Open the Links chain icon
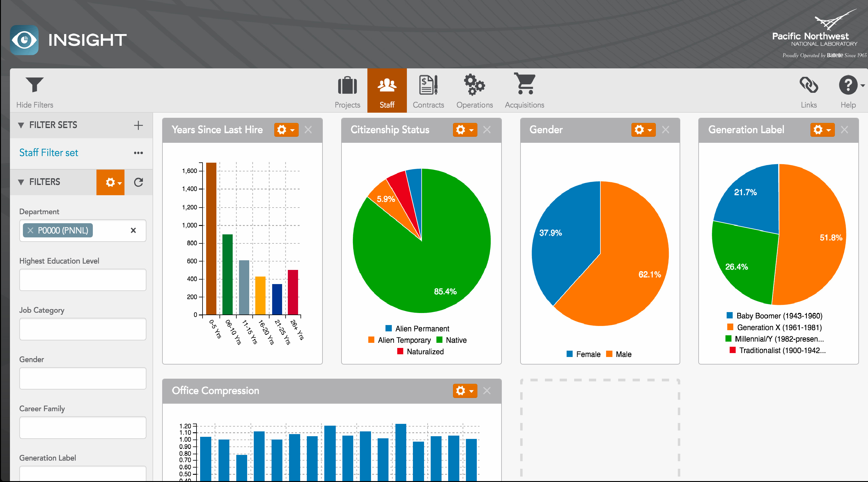This screenshot has height=482, width=868. click(x=808, y=85)
